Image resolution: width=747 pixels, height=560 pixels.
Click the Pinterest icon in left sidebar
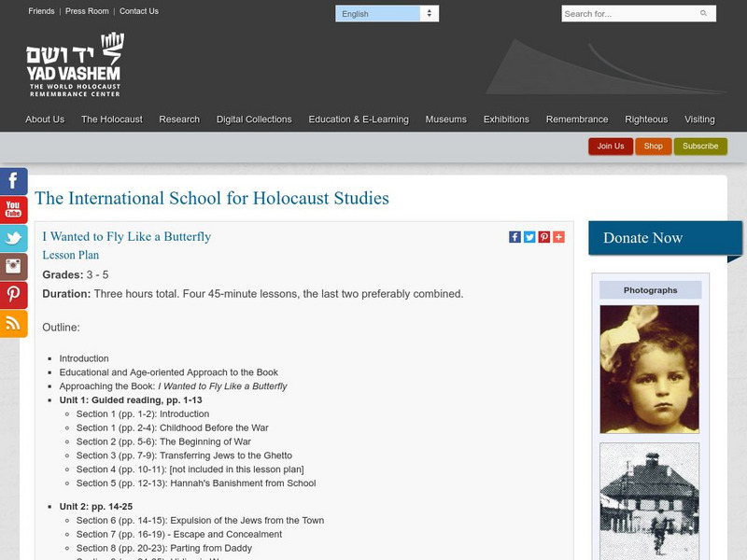point(13,295)
